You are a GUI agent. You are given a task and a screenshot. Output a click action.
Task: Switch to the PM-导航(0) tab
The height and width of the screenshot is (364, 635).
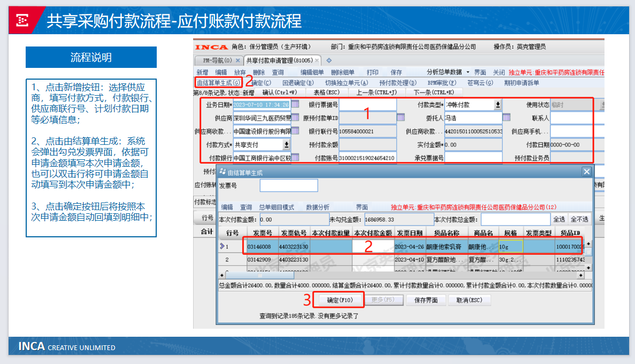pyautogui.click(x=218, y=60)
